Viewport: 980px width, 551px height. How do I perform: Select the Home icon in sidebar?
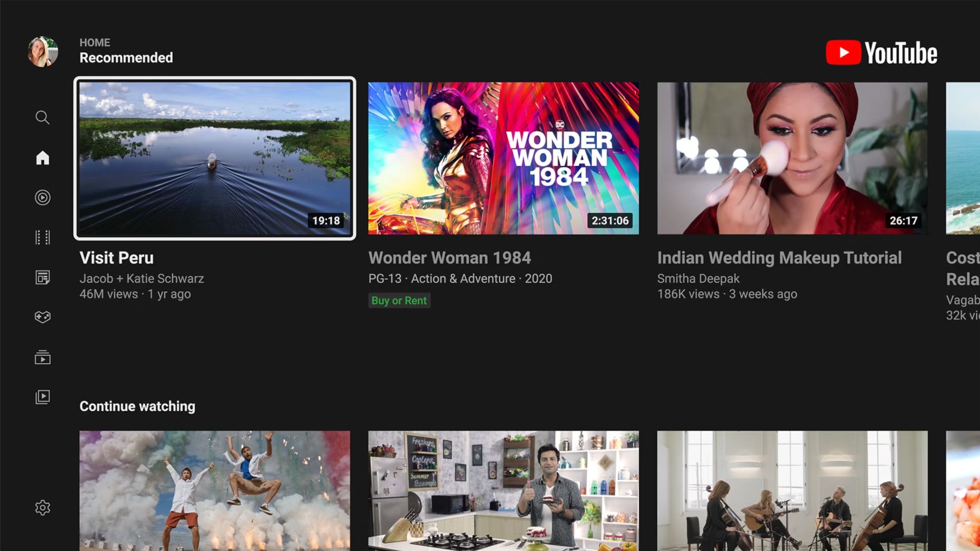pyautogui.click(x=42, y=157)
